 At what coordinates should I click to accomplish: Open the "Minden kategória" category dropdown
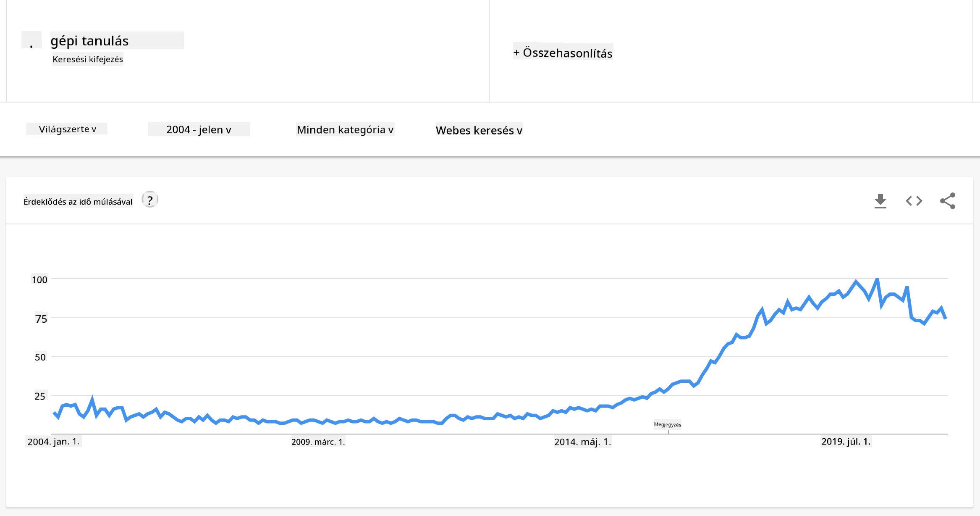coord(345,129)
